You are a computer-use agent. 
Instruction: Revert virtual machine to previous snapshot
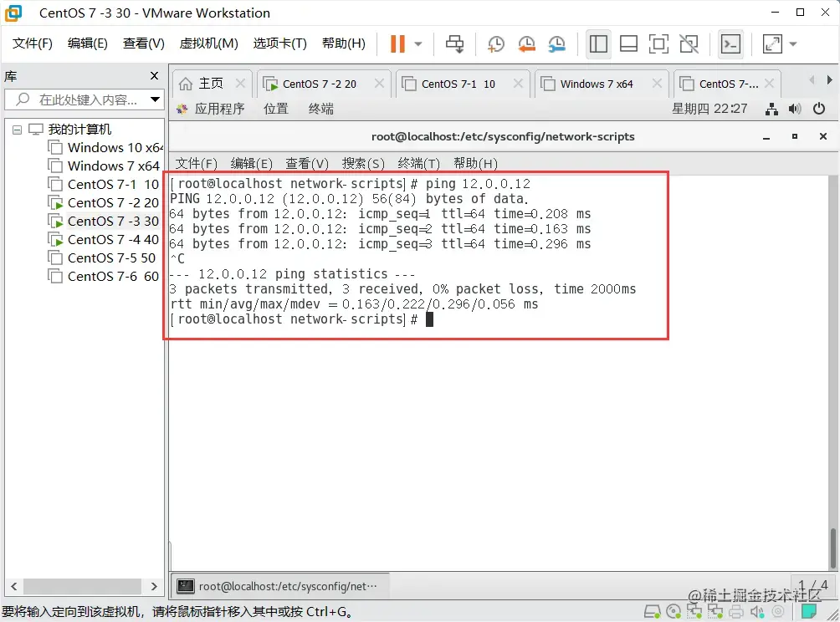(x=526, y=44)
